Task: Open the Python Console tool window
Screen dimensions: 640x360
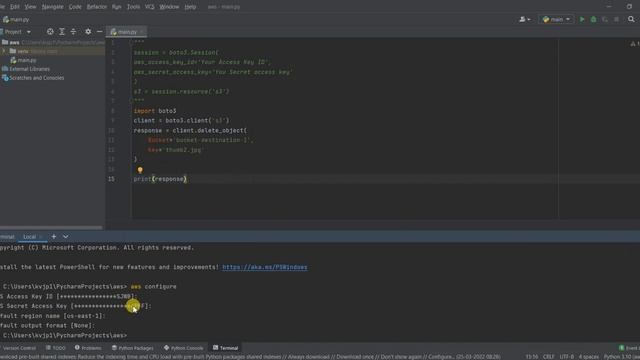Action: point(183,348)
